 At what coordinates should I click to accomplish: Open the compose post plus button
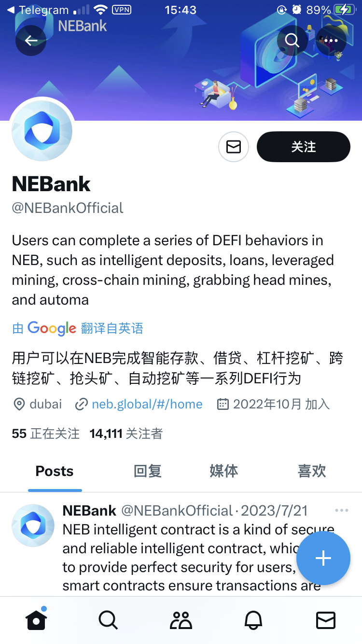point(323,559)
